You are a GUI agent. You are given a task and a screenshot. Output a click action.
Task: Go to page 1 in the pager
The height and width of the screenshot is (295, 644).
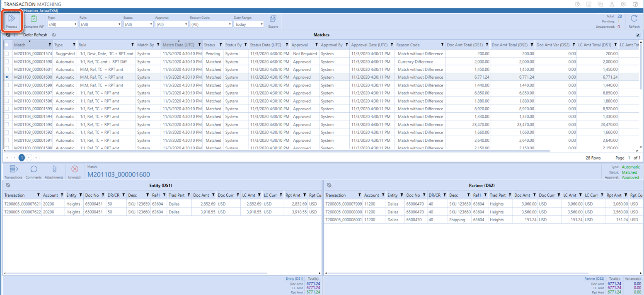[x=22, y=158]
